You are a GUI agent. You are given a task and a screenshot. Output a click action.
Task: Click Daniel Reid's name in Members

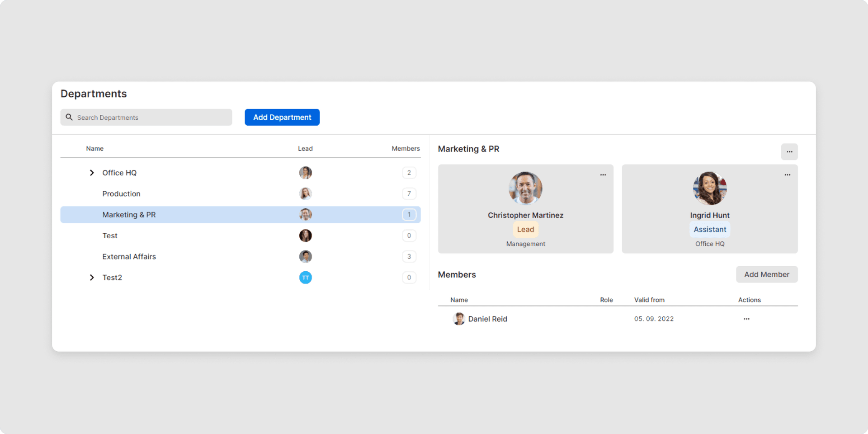[487, 319]
